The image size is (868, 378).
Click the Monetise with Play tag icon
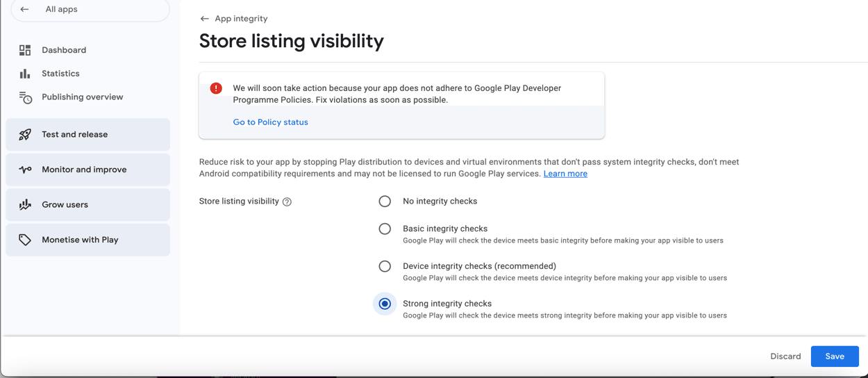tap(25, 240)
